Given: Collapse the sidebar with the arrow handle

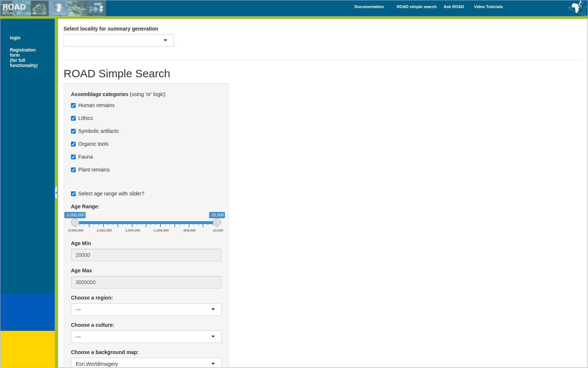Looking at the screenshot, I should point(56,192).
